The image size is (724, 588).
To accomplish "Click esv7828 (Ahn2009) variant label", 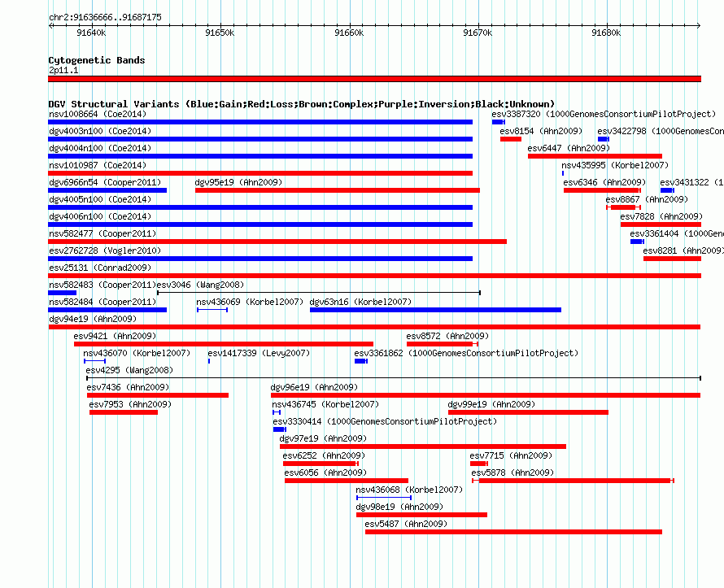I will [x=661, y=216].
